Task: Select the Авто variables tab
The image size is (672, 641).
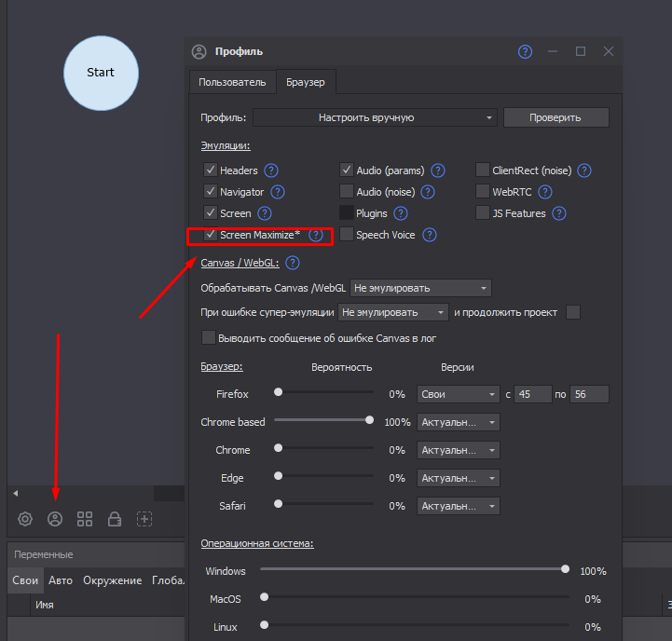Action: coord(61,580)
